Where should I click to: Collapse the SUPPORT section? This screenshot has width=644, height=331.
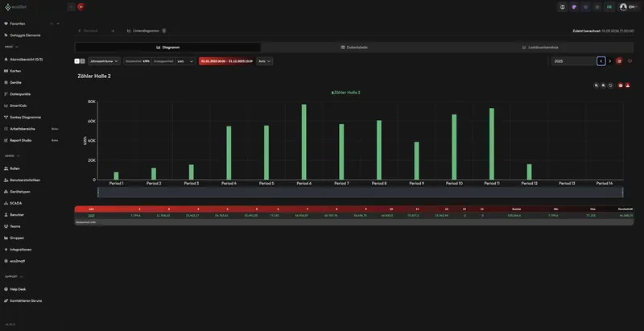coord(14,277)
